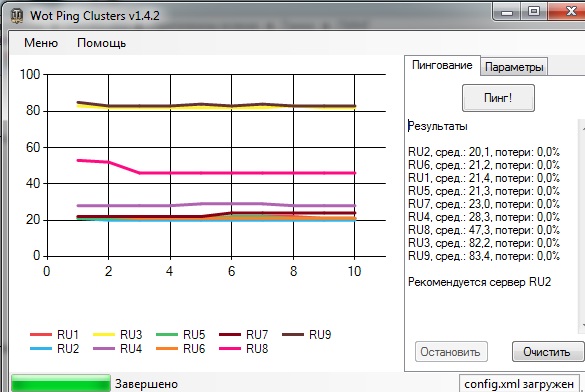Click the Рекомендуется сервер RU2 text
Viewport: 585px width, 392px height.
pyautogui.click(x=479, y=282)
